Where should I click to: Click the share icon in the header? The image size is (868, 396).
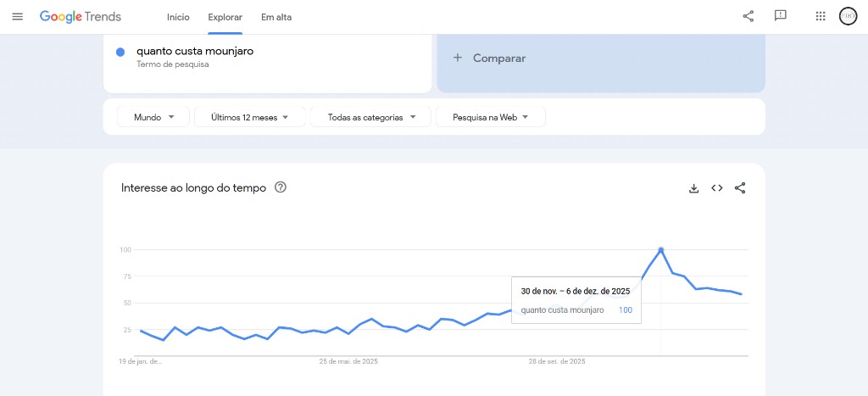pos(748,16)
